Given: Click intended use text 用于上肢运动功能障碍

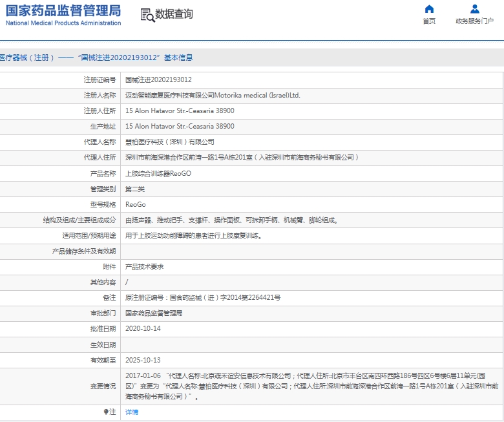Looking at the screenshot, I should (x=194, y=236).
